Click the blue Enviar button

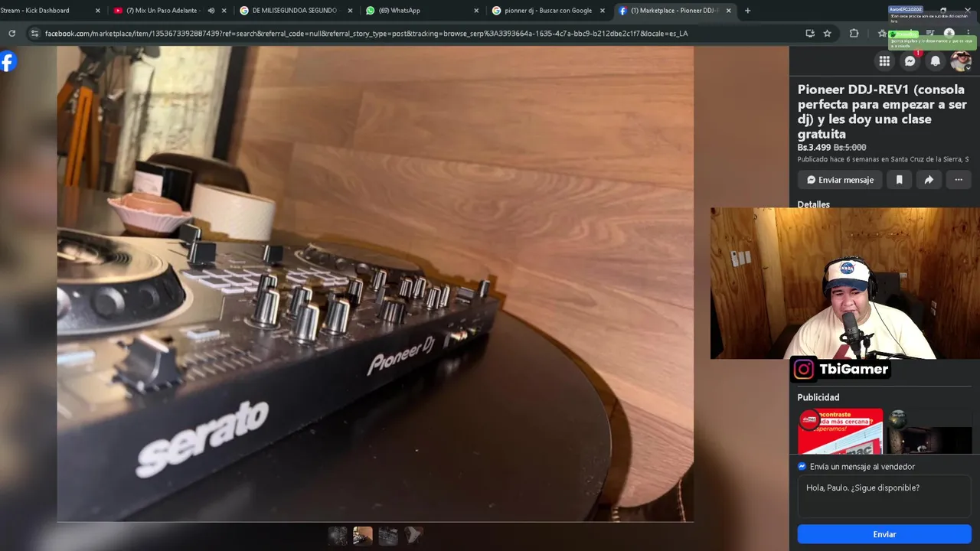pyautogui.click(x=884, y=534)
